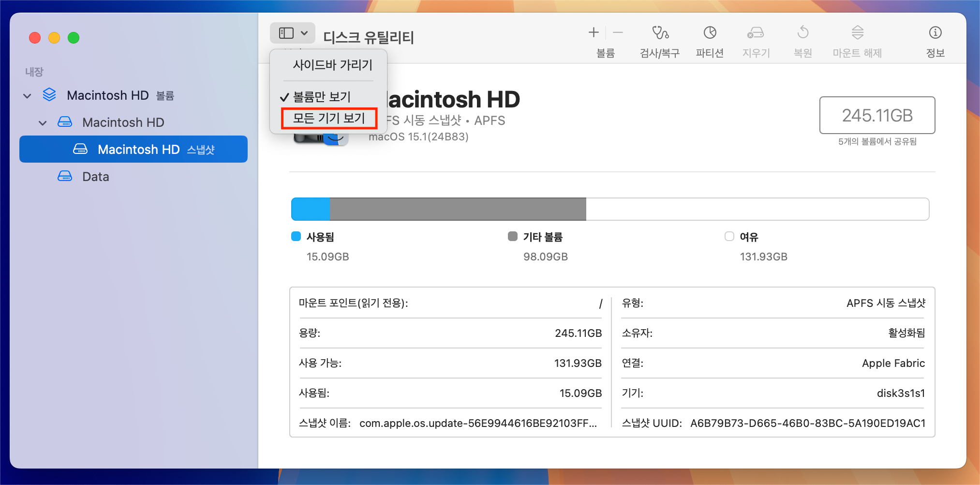The width and height of the screenshot is (980, 485).
Task: Click the 여유 legend circle
Action: click(729, 236)
